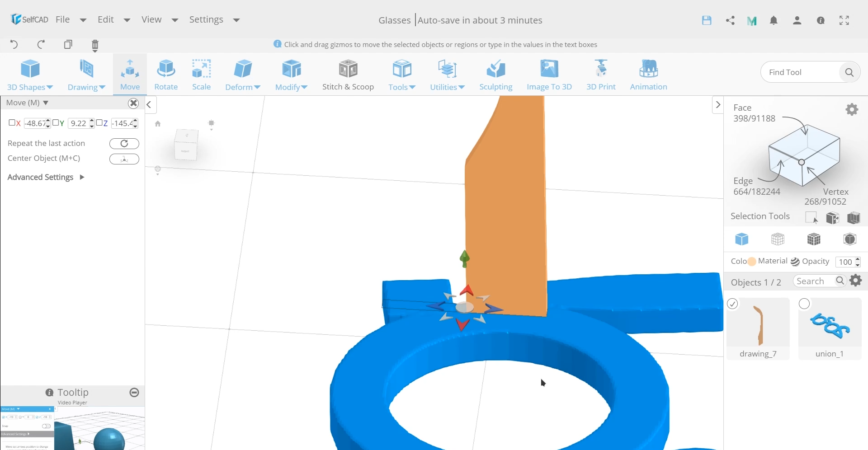Select the Rotate tool

coord(166,75)
